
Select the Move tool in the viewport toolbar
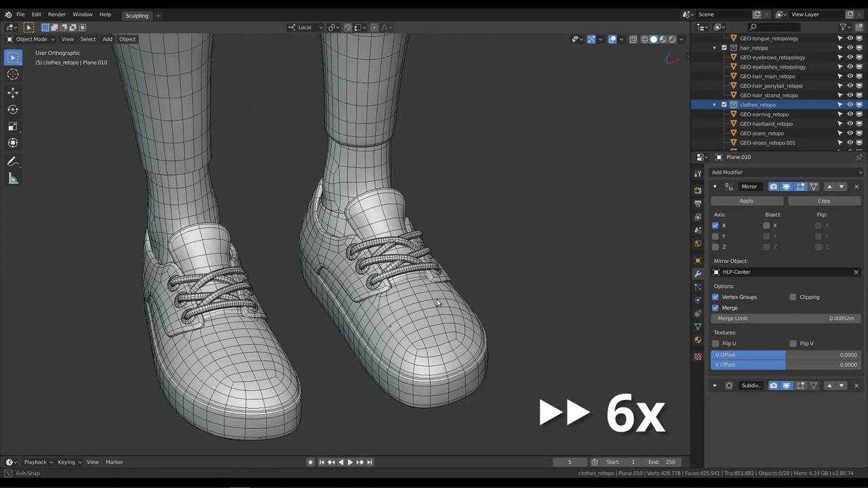tap(13, 92)
